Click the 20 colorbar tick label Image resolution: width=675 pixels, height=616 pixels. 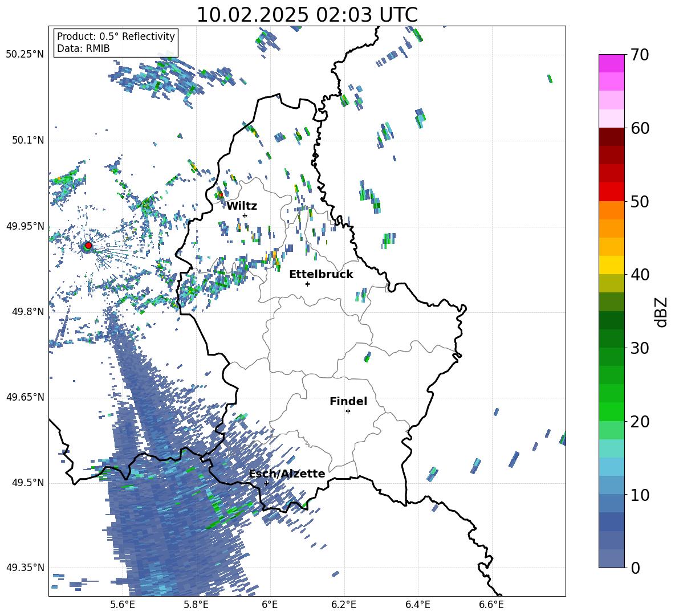[640, 422]
